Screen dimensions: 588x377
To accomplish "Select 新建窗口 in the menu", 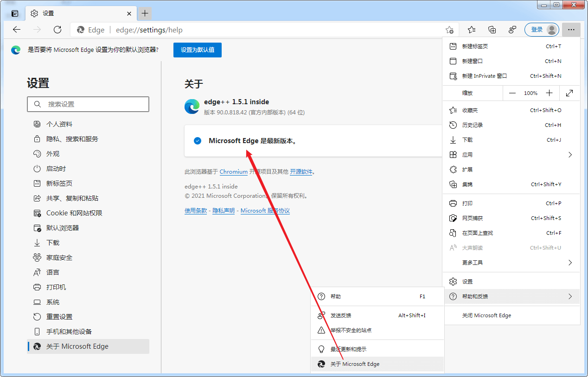I will coord(511,61).
